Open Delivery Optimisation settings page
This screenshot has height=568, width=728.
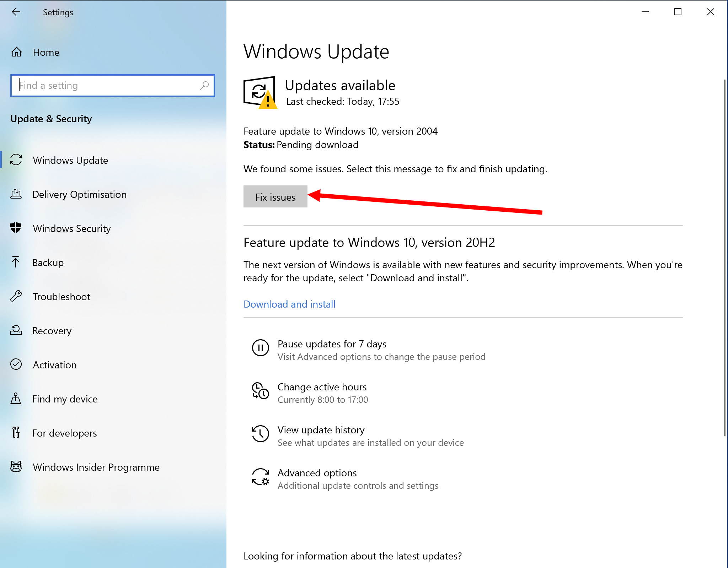tap(79, 194)
